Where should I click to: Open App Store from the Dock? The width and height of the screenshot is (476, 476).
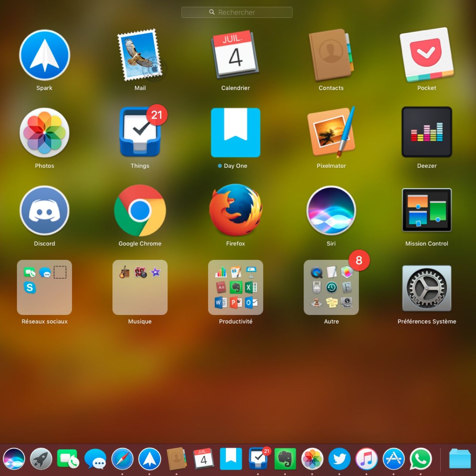[x=394, y=459]
